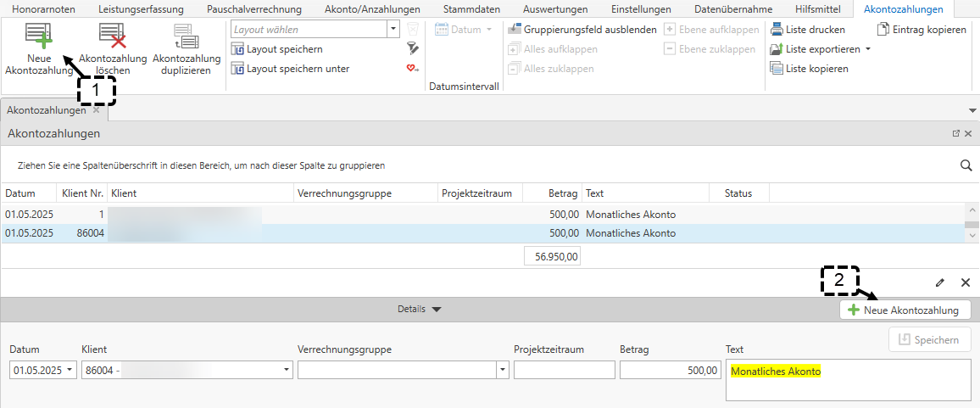Open the Auswertungen ribbon tab

tap(555, 9)
